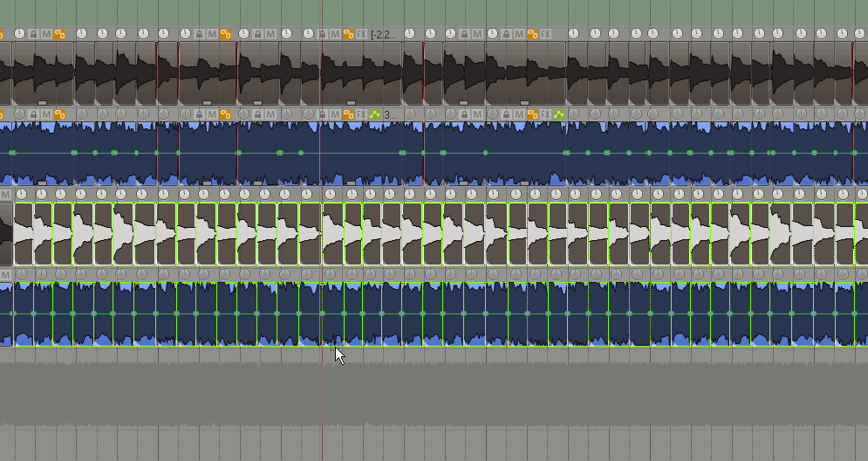Adjust volume knob of the "3..." item
The height and width of the screenshot is (461, 868).
(x=308, y=114)
